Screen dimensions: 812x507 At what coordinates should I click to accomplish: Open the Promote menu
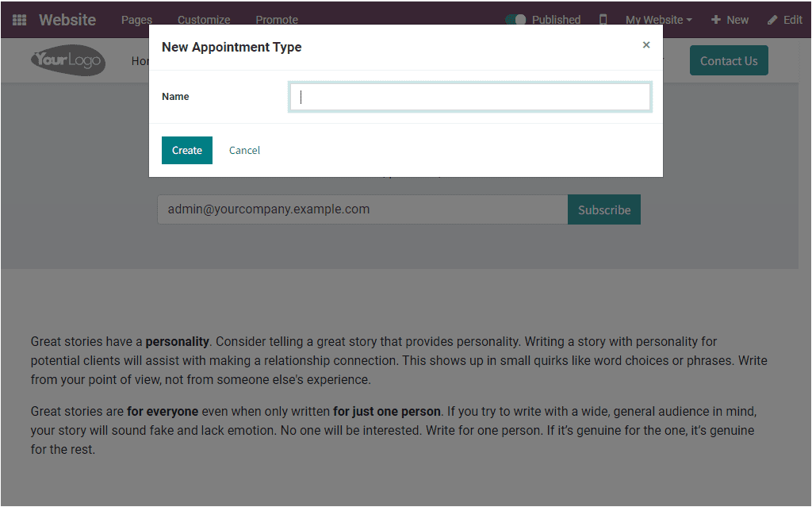[x=276, y=20]
